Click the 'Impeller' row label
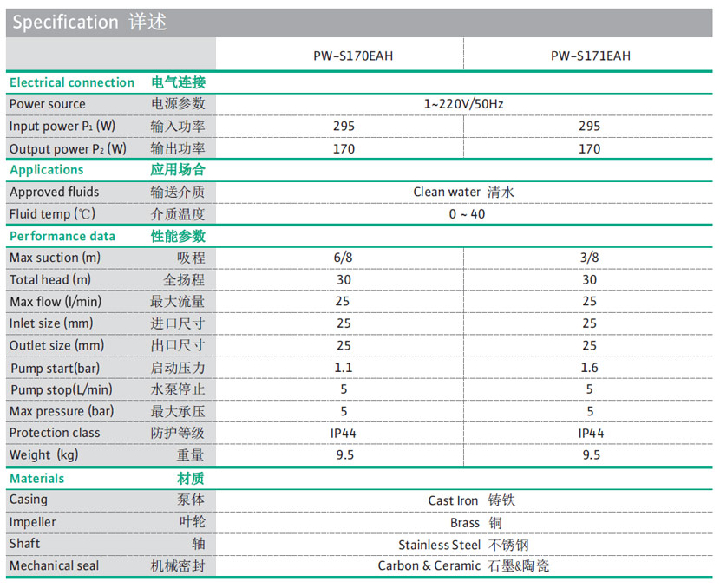 click(x=33, y=522)
